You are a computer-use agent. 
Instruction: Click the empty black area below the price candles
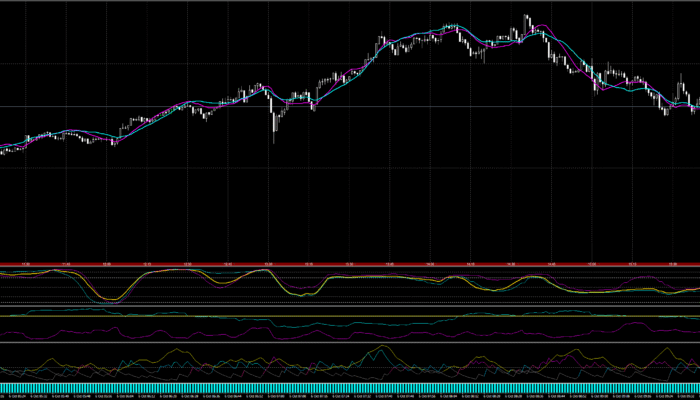point(350,210)
